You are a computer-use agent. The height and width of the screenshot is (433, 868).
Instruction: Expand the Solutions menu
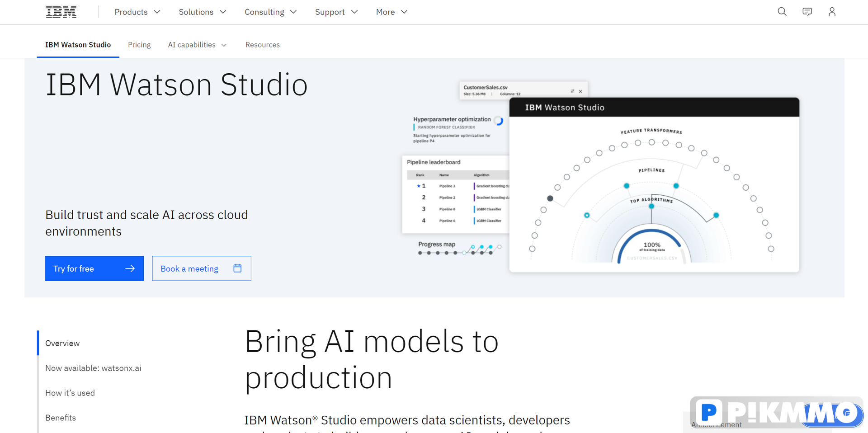202,12
